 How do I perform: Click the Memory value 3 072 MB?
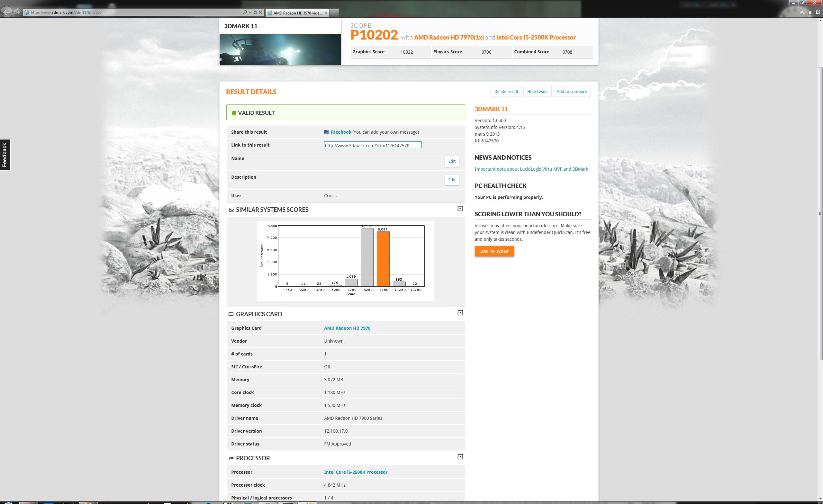coord(333,379)
